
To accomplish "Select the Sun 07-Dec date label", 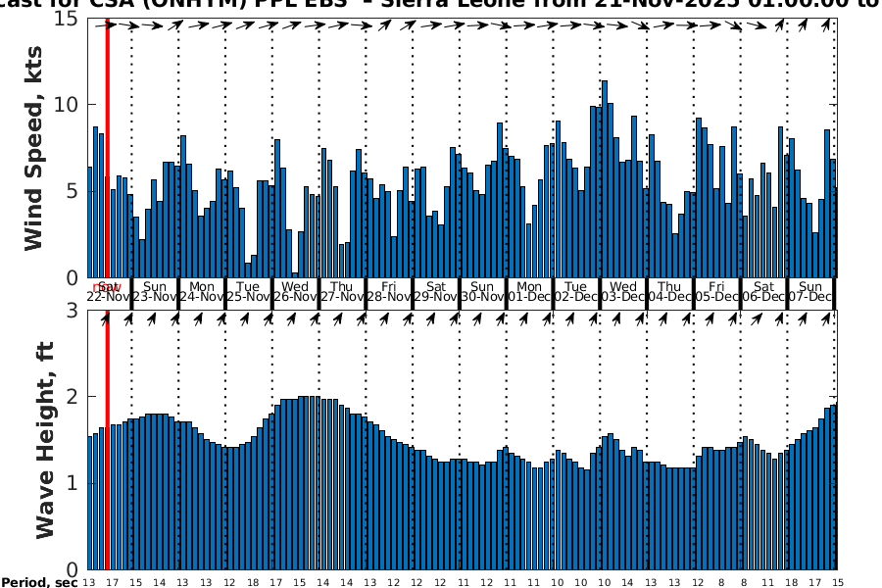I will tap(810, 292).
